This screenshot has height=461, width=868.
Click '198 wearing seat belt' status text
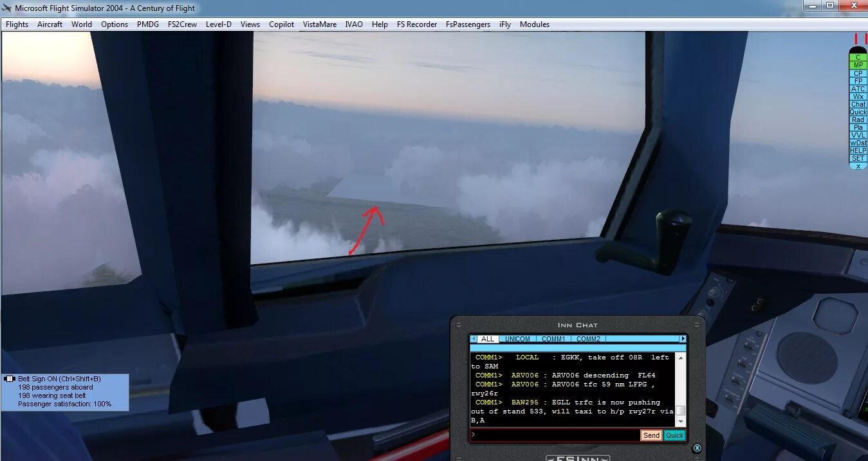point(52,395)
